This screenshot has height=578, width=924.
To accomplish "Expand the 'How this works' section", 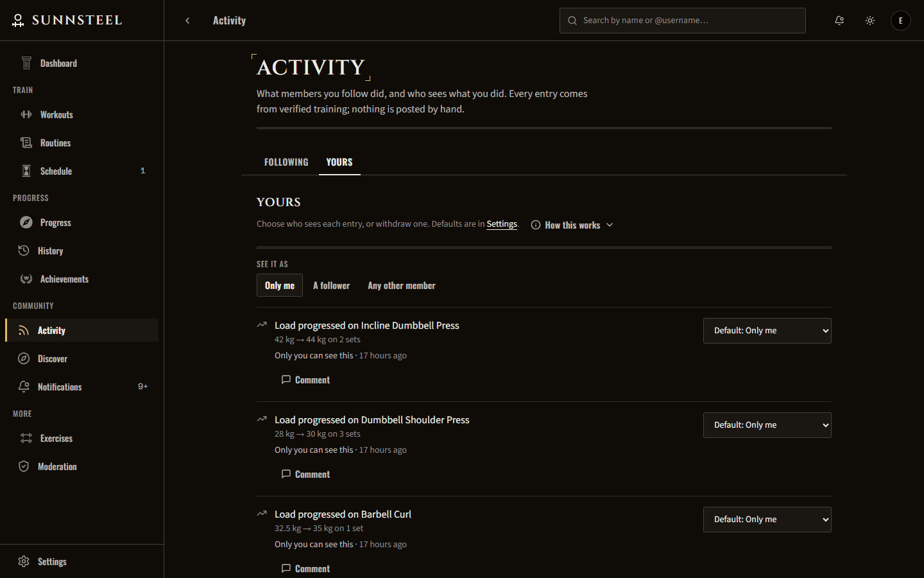I will pos(572,225).
